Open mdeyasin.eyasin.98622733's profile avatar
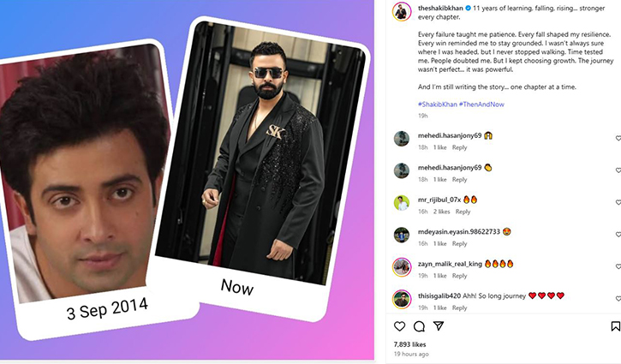 point(401,235)
